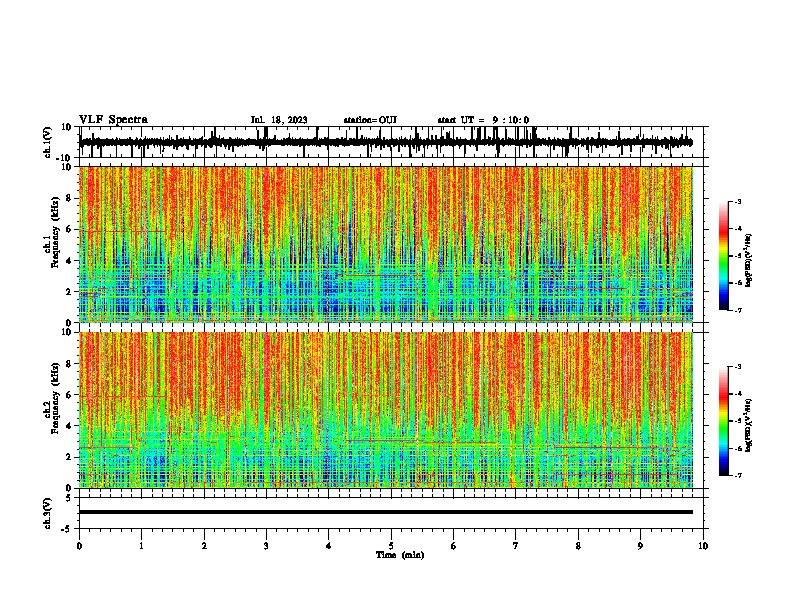Screen dimensions: 792x612
Task: Click time axis tick label 3
Action: pyautogui.click(x=266, y=546)
